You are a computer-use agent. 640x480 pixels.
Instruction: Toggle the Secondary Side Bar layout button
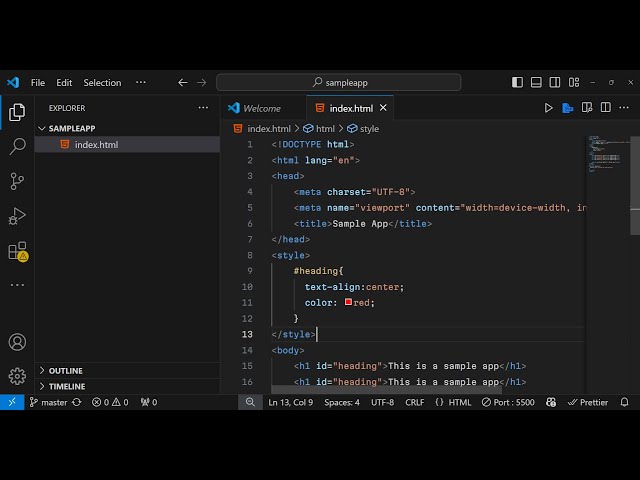[556, 83]
